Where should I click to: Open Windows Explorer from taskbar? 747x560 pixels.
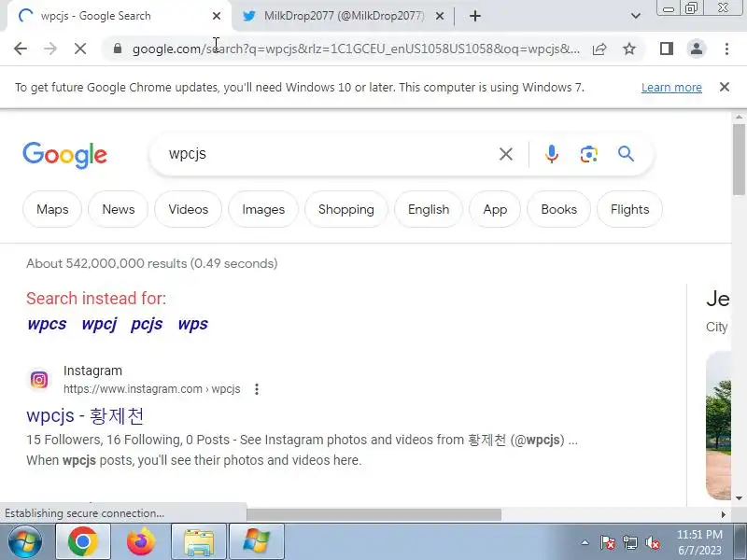tap(199, 542)
